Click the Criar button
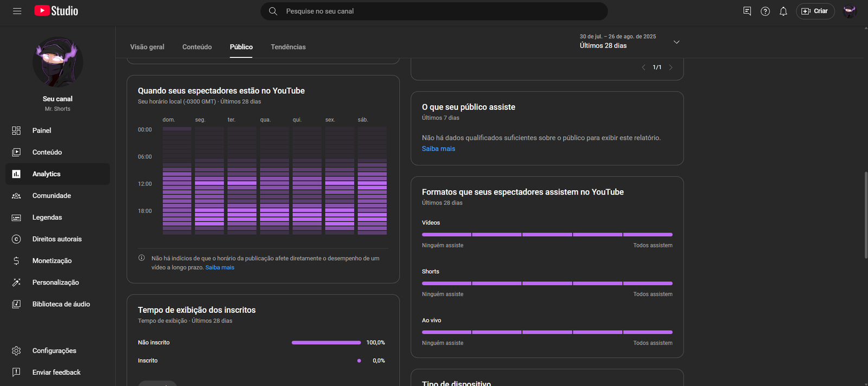The image size is (868, 386). coord(815,11)
